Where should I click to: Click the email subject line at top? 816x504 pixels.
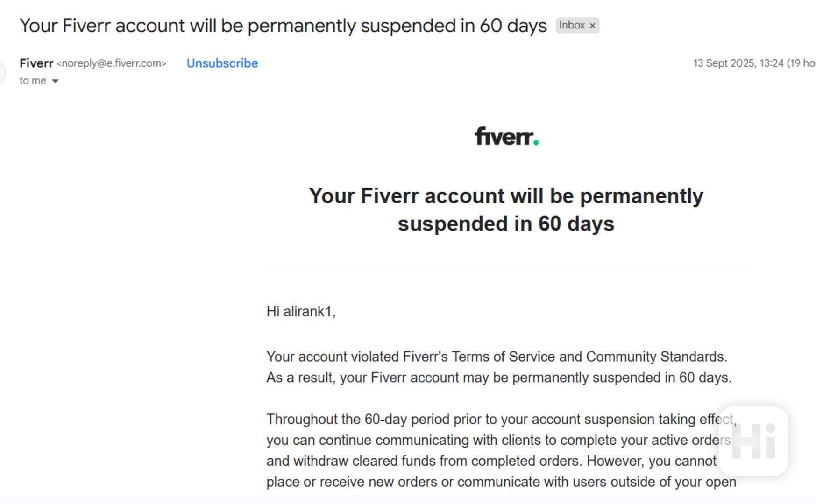(283, 25)
